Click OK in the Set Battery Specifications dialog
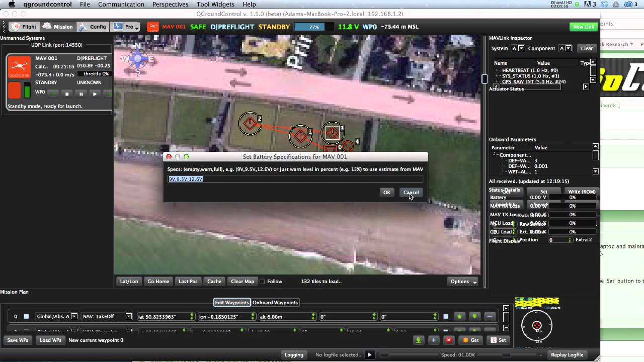 [386, 192]
